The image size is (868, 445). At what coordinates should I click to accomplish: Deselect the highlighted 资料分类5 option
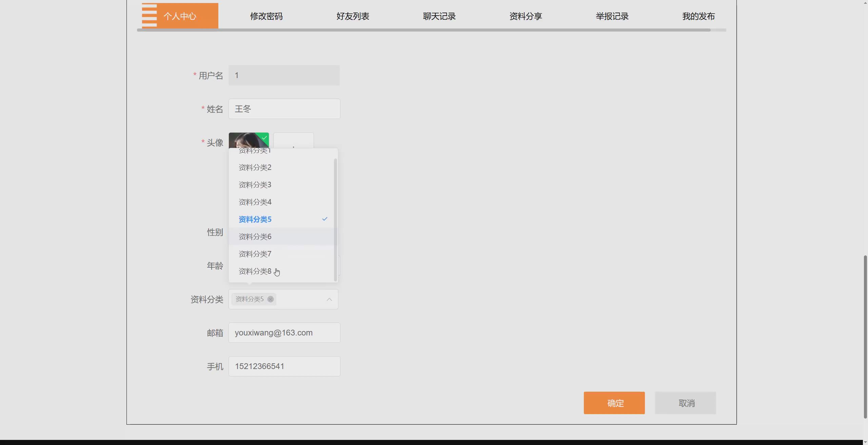coord(255,219)
